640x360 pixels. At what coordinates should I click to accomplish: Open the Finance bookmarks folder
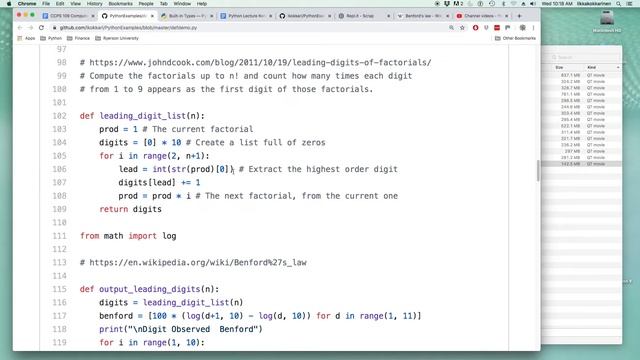pyautogui.click(x=78, y=38)
